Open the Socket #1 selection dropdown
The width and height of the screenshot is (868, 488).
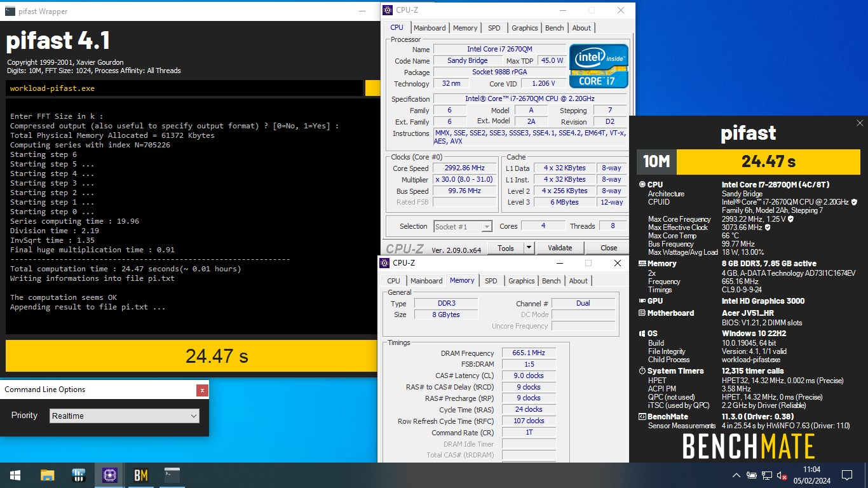click(x=463, y=227)
